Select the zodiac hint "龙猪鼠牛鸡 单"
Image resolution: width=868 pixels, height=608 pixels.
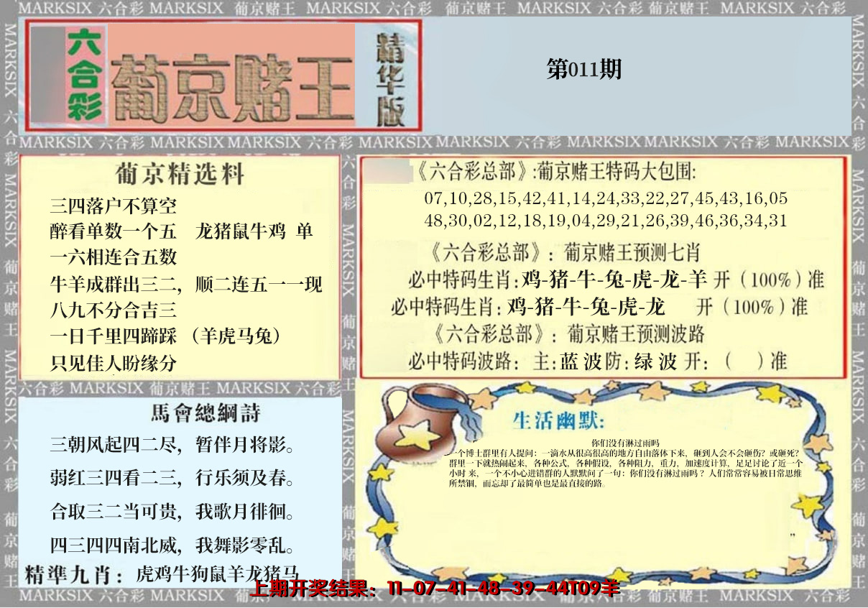point(254,232)
